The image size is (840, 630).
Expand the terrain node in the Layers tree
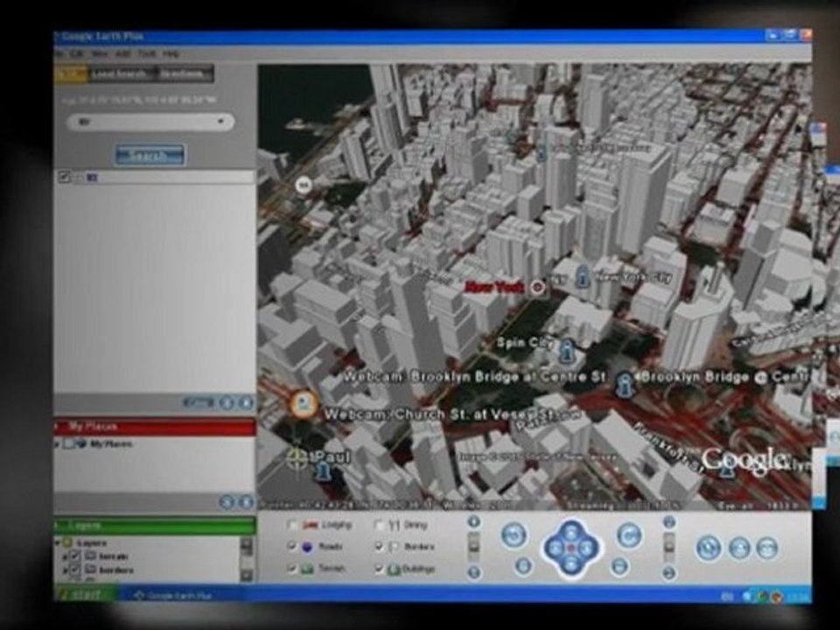(x=66, y=556)
